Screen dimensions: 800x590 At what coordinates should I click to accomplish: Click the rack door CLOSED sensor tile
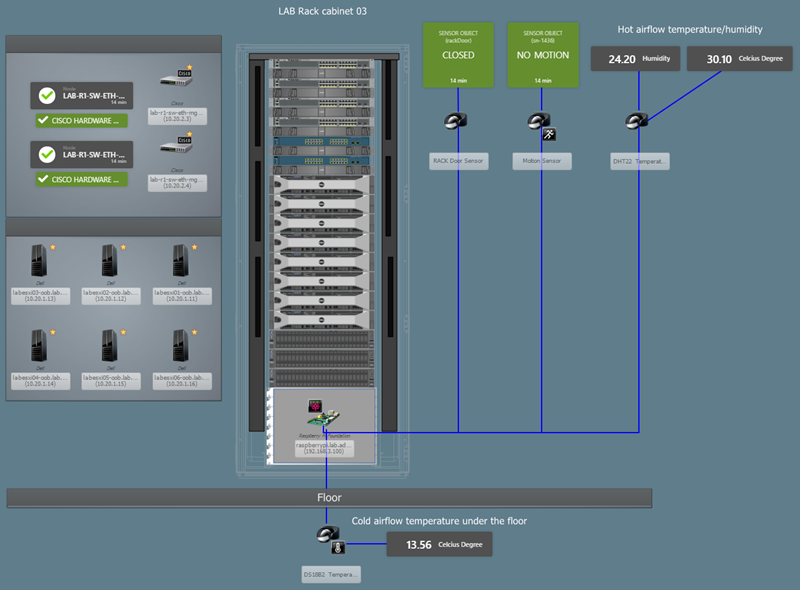[458, 55]
